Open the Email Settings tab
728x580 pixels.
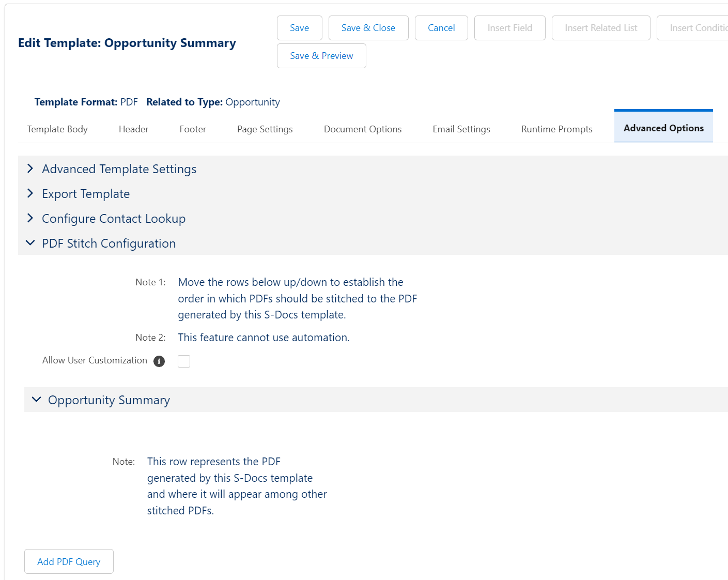461,129
